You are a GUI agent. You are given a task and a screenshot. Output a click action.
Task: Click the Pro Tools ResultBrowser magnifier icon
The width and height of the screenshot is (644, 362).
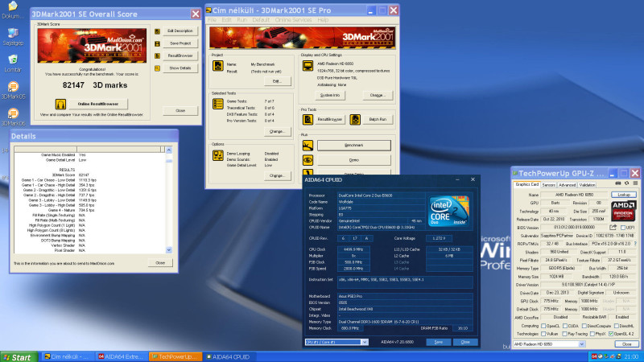(308, 119)
